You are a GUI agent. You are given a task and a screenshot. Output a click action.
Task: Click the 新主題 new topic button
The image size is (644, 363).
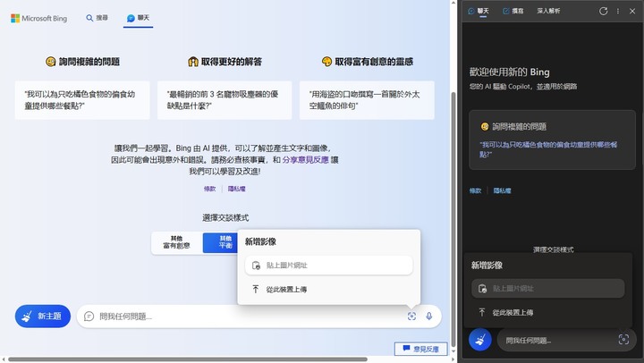coord(43,316)
